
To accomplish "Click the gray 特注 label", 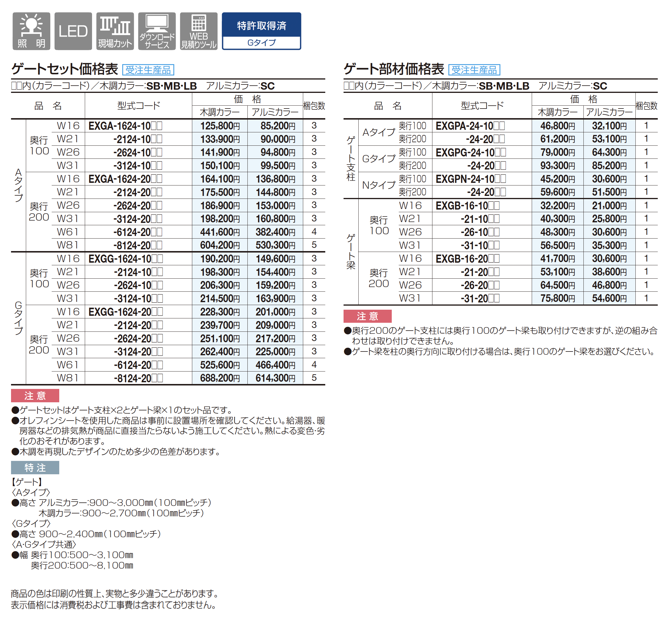I will pos(35,468).
